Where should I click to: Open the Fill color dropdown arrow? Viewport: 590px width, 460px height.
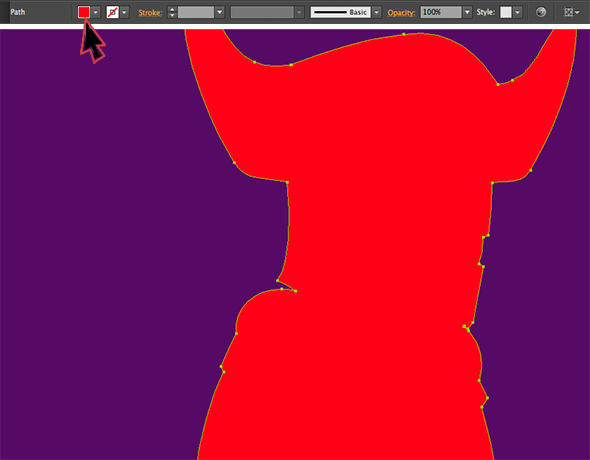(x=96, y=12)
